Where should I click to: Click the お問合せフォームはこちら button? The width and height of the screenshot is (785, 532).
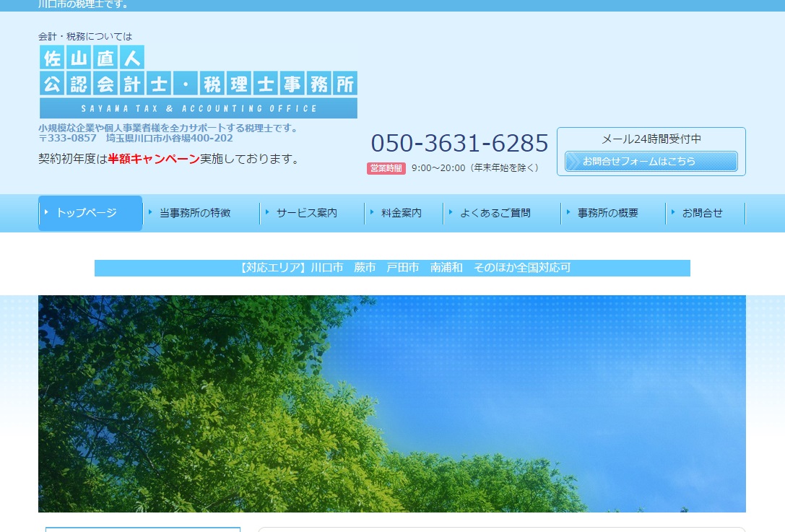651,161
